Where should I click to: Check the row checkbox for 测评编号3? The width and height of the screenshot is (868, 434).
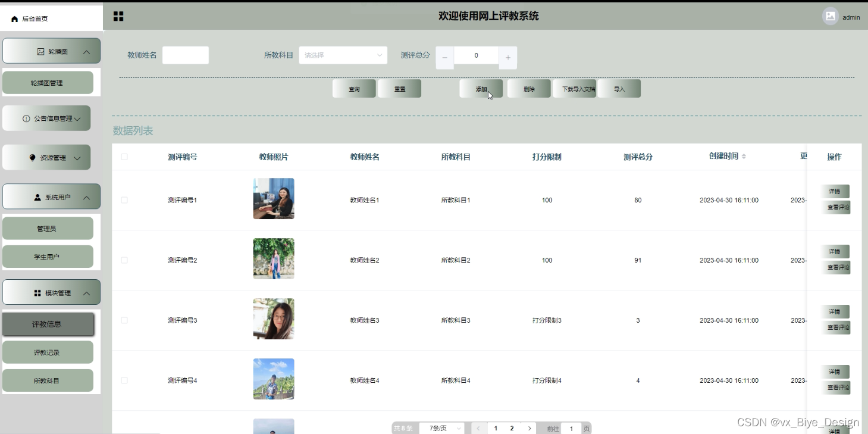[x=124, y=320]
